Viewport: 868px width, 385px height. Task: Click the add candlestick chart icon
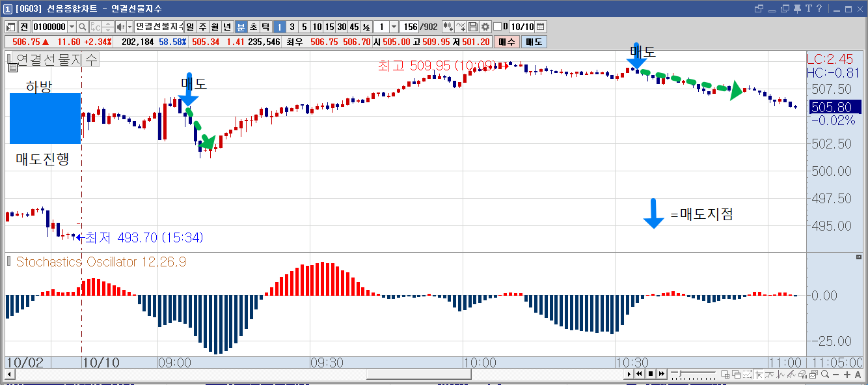coord(448,27)
